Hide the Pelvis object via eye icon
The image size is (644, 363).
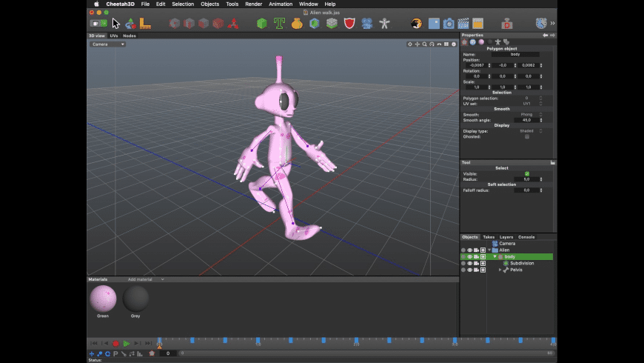(469, 270)
